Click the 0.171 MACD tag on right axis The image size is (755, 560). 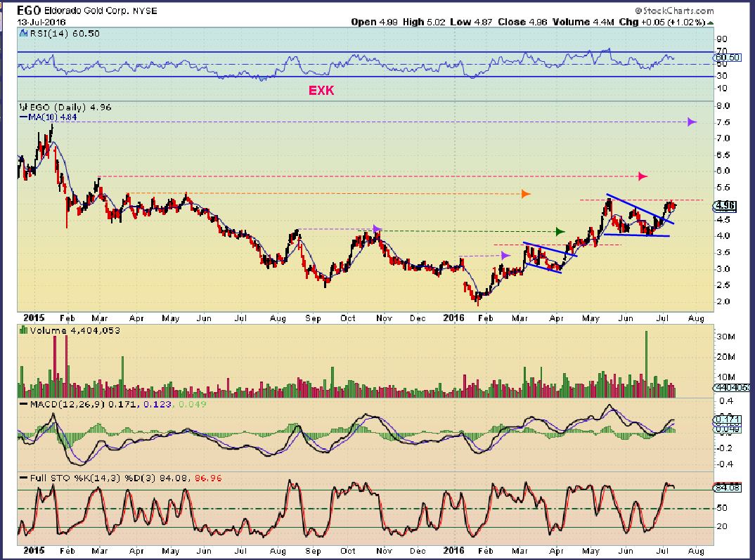(728, 419)
